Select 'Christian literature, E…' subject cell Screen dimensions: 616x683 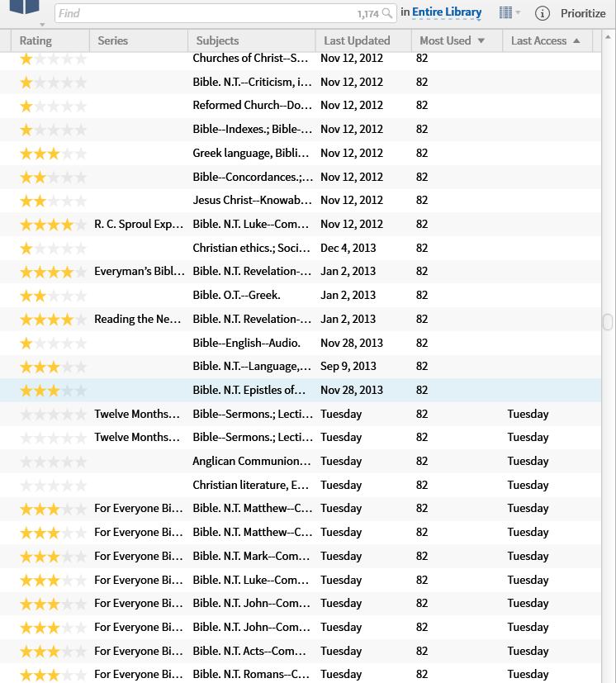[x=250, y=486]
